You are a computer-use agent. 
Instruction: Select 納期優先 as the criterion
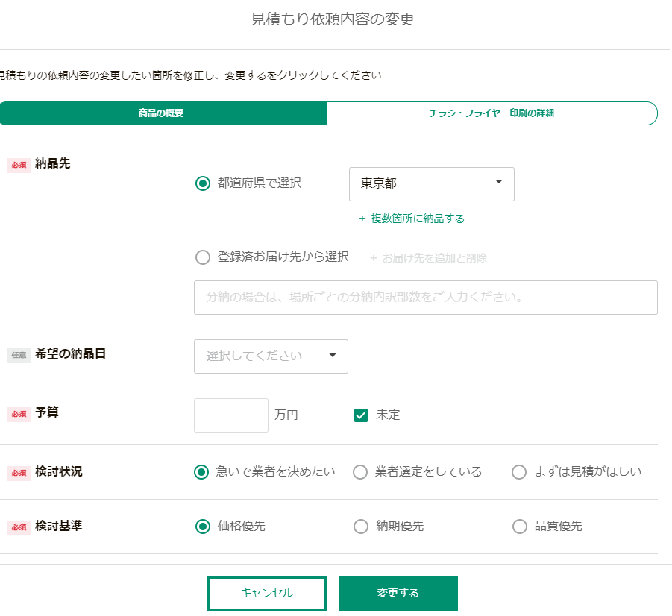(361, 527)
